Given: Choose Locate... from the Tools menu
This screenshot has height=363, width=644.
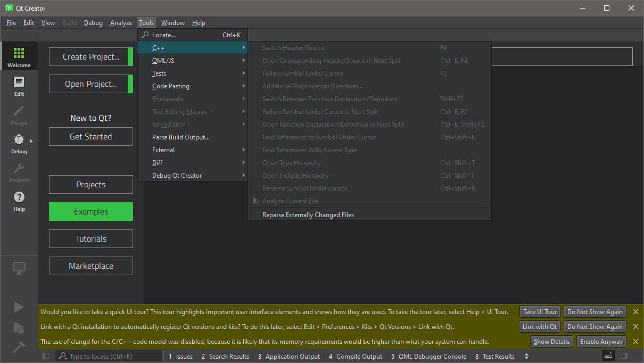Looking at the screenshot, I should [x=193, y=35].
